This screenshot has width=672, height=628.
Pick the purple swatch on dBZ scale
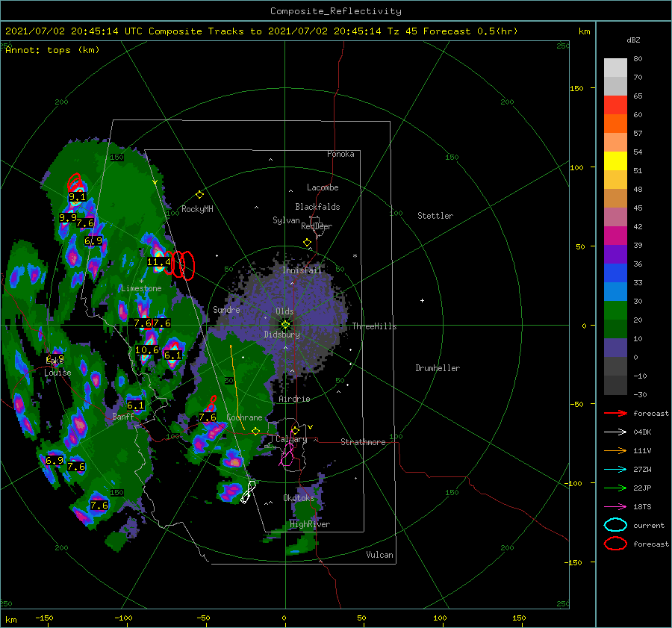[x=615, y=254]
